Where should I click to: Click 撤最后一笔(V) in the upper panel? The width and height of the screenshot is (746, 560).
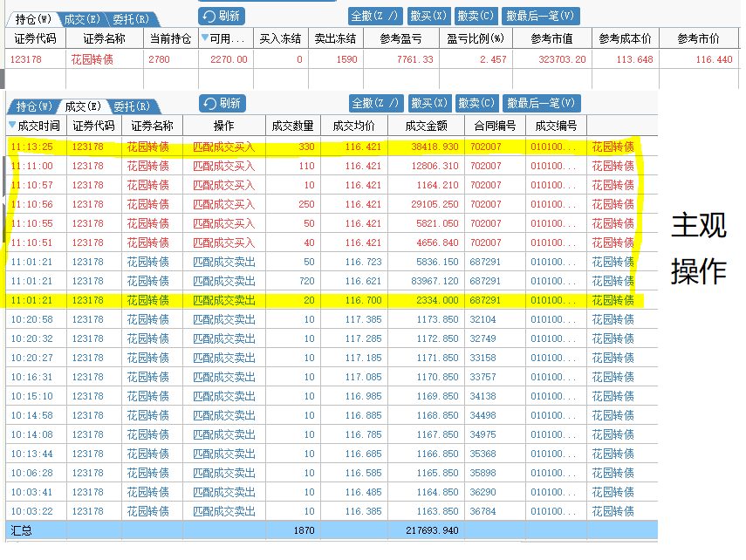point(540,17)
